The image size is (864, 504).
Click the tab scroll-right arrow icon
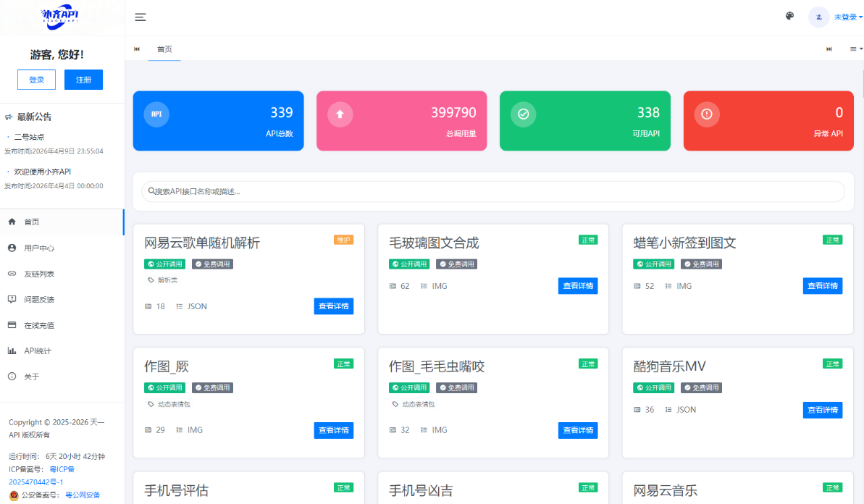829,49
